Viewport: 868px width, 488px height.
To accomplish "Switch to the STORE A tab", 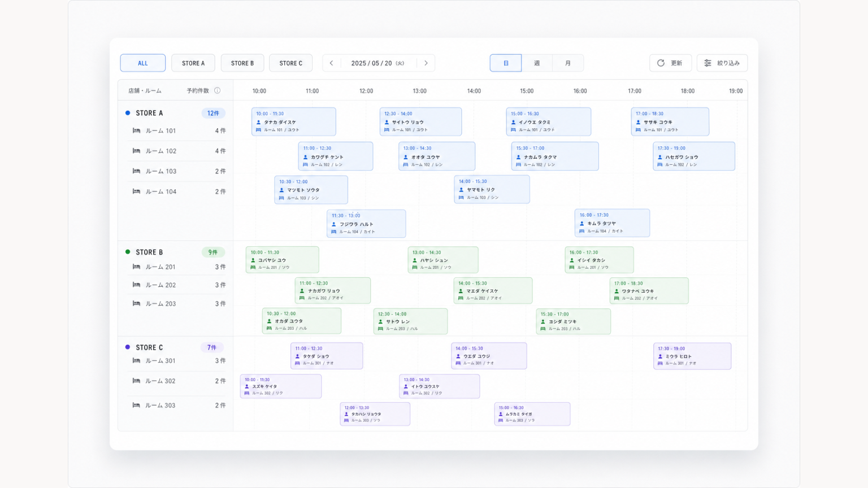I will 193,63.
